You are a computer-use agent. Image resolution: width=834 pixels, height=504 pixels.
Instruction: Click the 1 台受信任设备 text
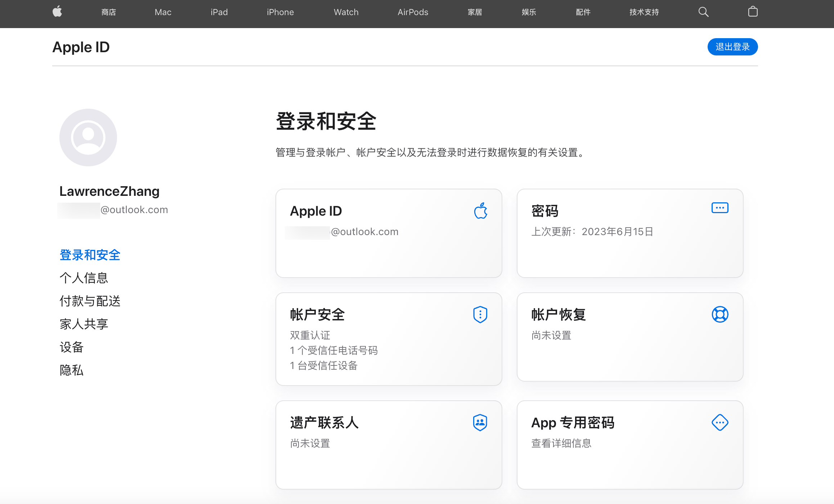pyautogui.click(x=324, y=365)
